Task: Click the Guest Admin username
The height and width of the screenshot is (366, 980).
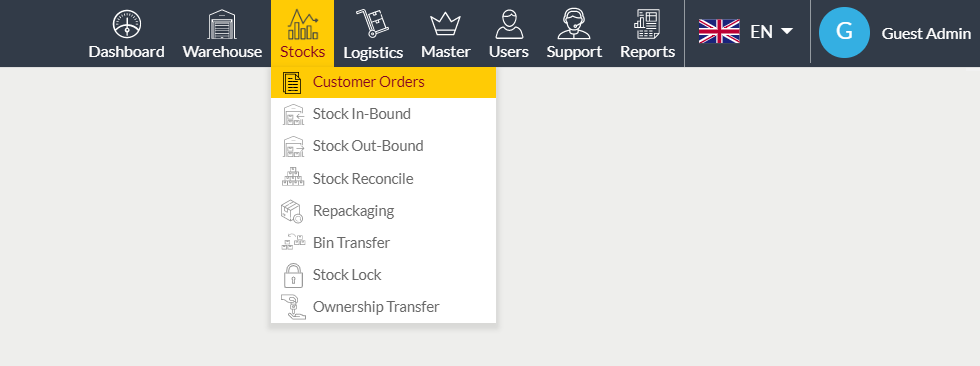Action: tap(926, 34)
